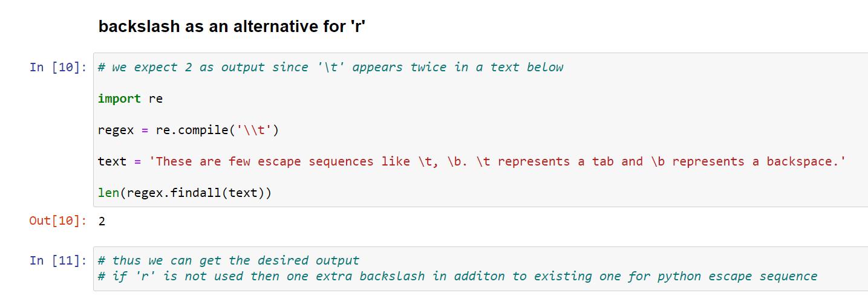This screenshot has height=296, width=868.
Task: Click the comment line starting "if 'r' is not used"
Action: pyautogui.click(x=457, y=276)
